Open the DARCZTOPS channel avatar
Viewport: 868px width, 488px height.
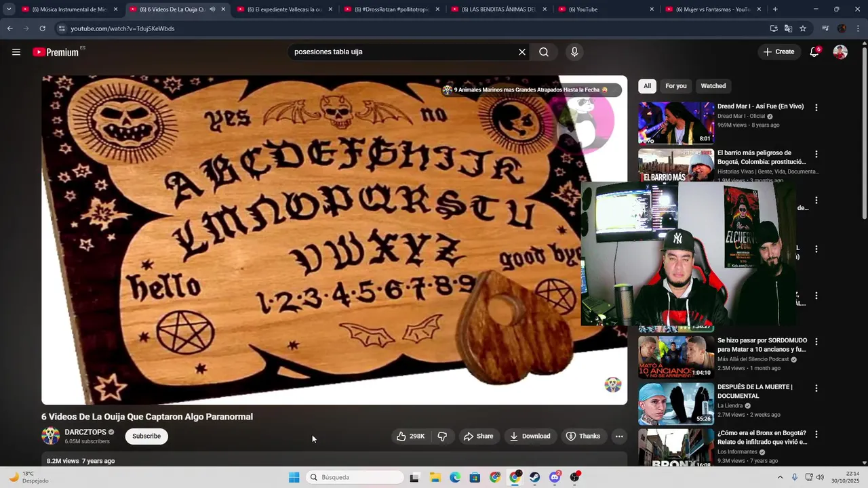[50, 436]
